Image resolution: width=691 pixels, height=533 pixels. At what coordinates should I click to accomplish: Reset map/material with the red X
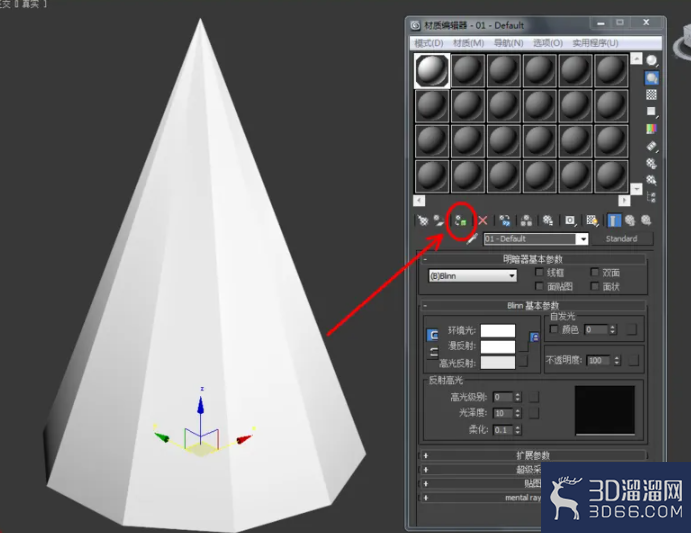click(483, 220)
